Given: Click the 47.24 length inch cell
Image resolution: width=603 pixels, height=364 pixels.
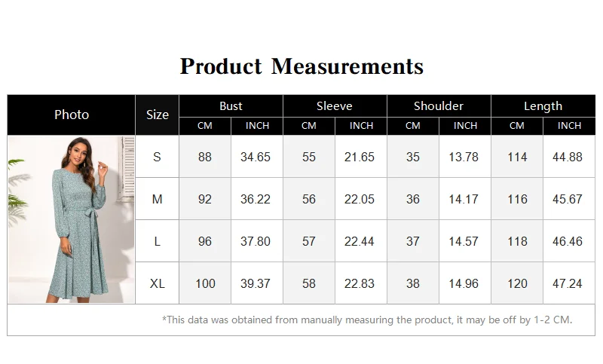Looking at the screenshot, I should 569,283.
